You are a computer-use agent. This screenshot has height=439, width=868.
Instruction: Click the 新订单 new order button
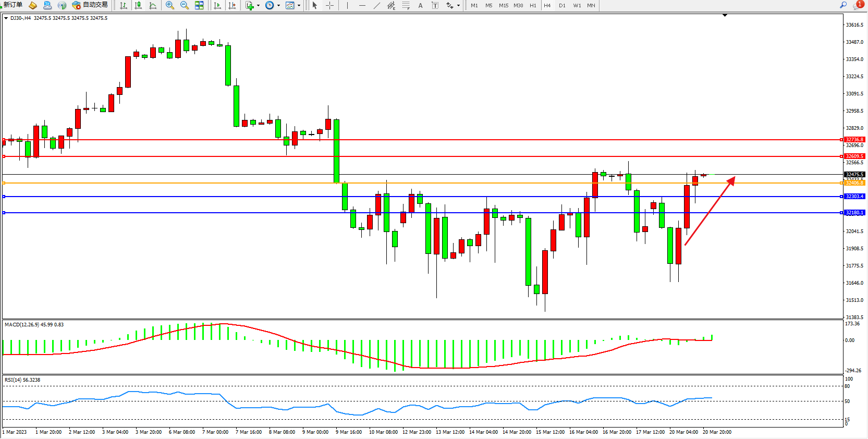[x=13, y=5]
